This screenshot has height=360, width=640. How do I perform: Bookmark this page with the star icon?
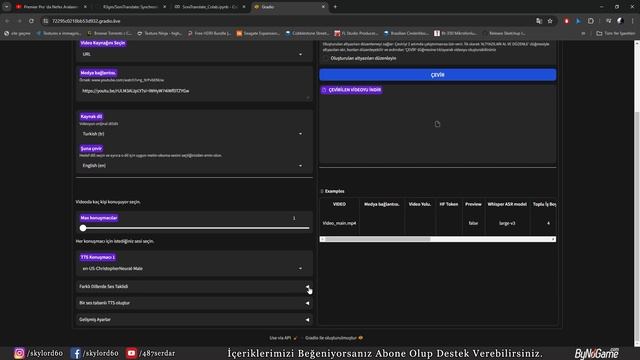tap(550, 21)
